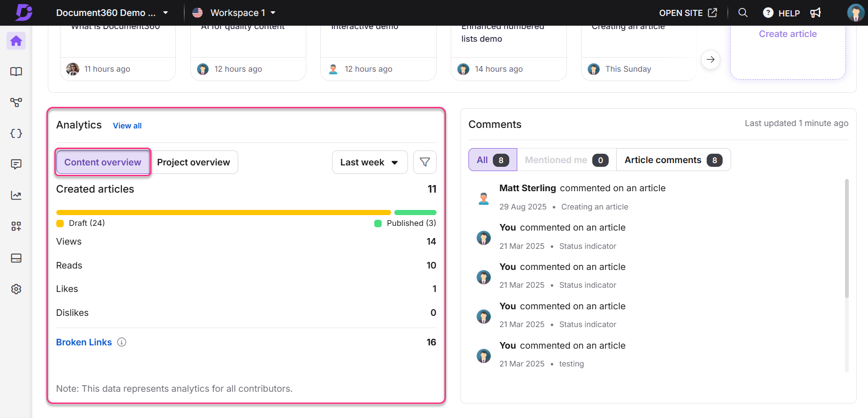Image resolution: width=868 pixels, height=418 pixels.
Task: Click the Create article button
Action: [x=788, y=34]
